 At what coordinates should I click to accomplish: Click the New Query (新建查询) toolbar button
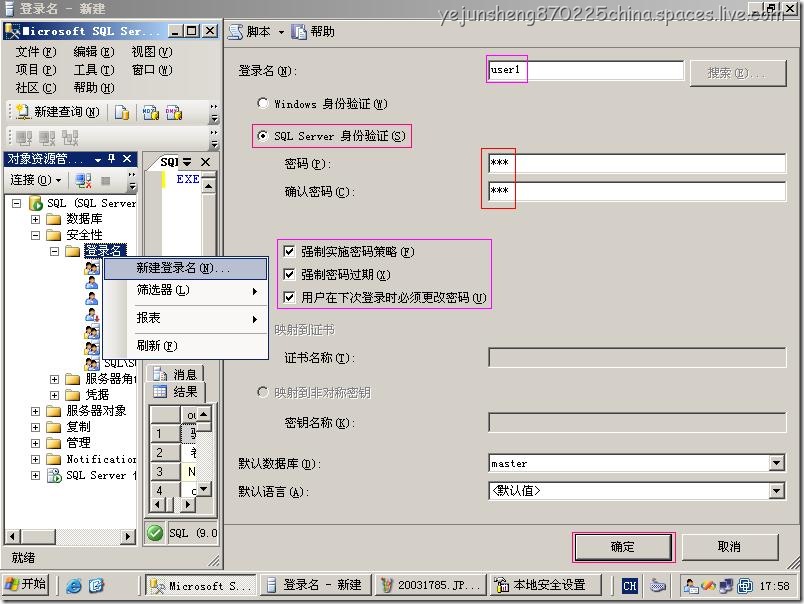57,112
